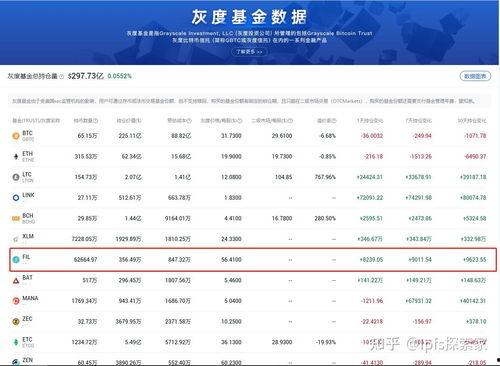500x366 pixels.
Task: Click LINK holding value 512.61万
Action: point(130,198)
